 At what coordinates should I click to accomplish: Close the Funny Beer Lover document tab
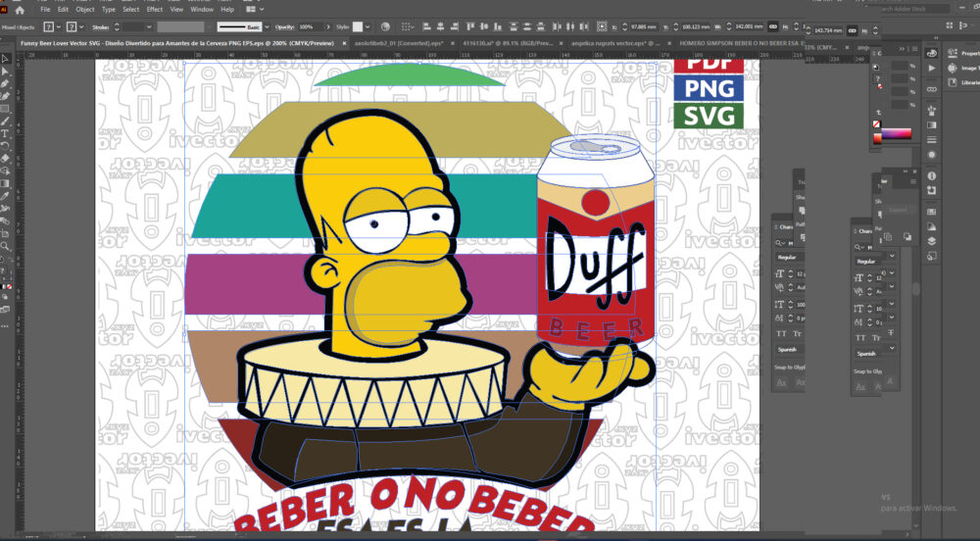click(342, 44)
